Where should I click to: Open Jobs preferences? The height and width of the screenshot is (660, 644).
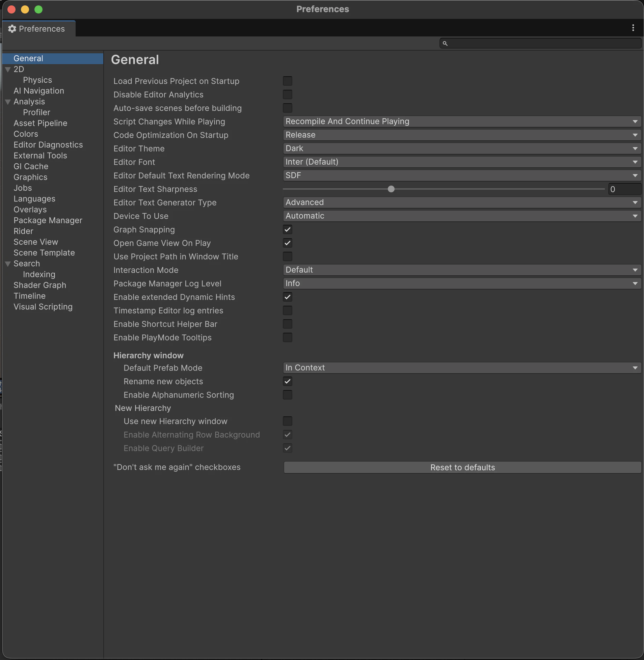23,188
